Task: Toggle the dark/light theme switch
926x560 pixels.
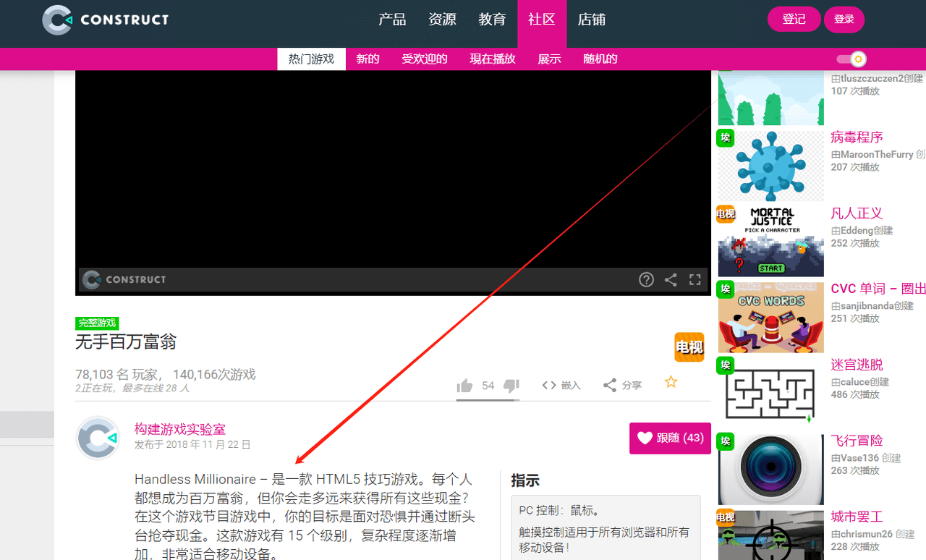Action: coord(851,59)
